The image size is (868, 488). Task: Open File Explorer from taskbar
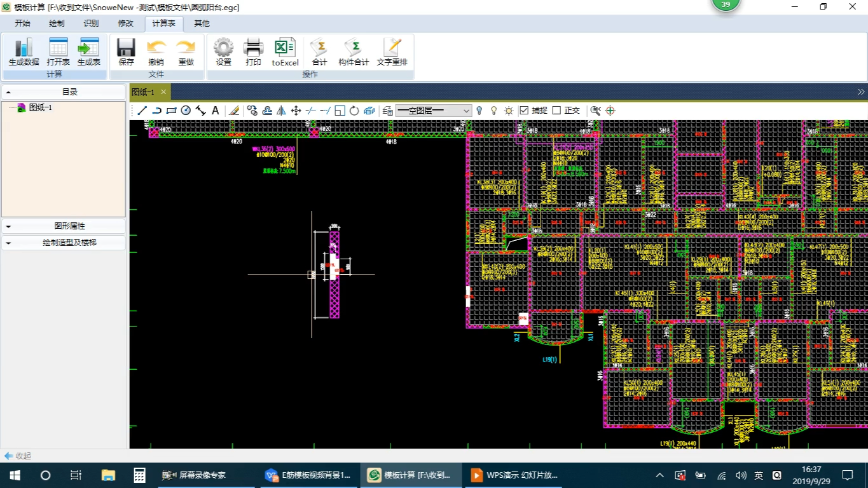(108, 475)
